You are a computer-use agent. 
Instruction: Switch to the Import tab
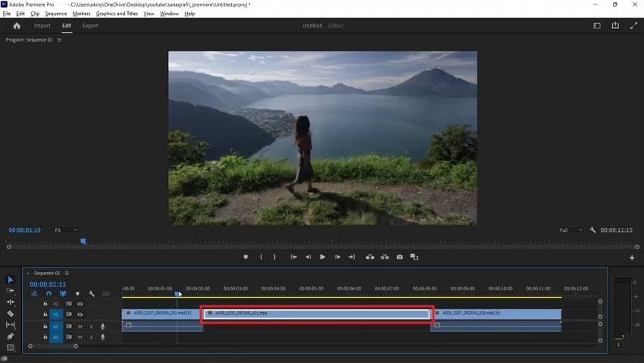(x=42, y=26)
